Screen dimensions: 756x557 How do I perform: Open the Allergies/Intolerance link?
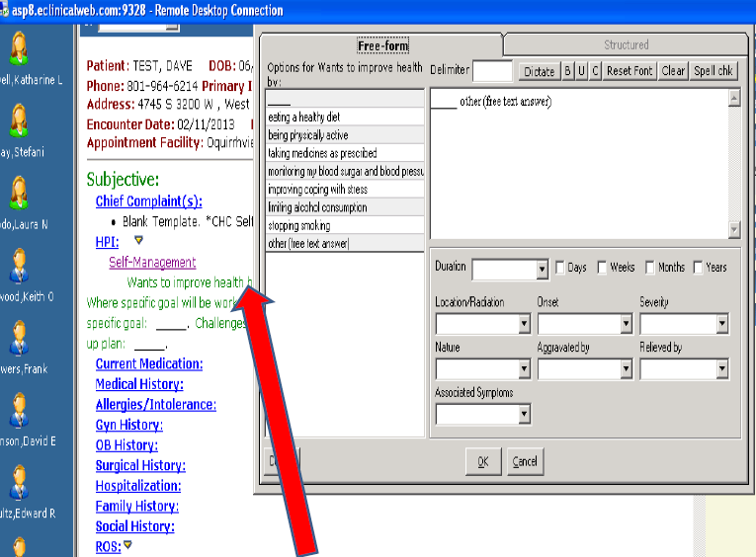(x=156, y=404)
